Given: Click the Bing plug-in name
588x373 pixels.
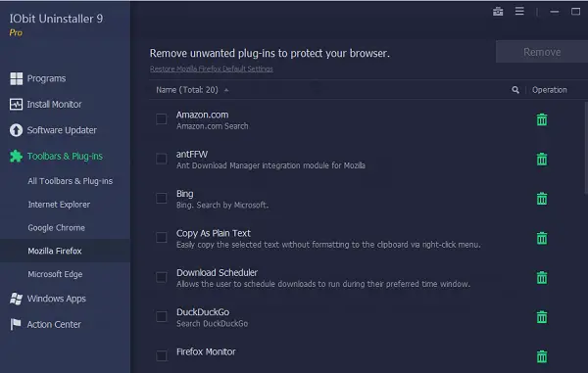Looking at the screenshot, I should [185, 194].
